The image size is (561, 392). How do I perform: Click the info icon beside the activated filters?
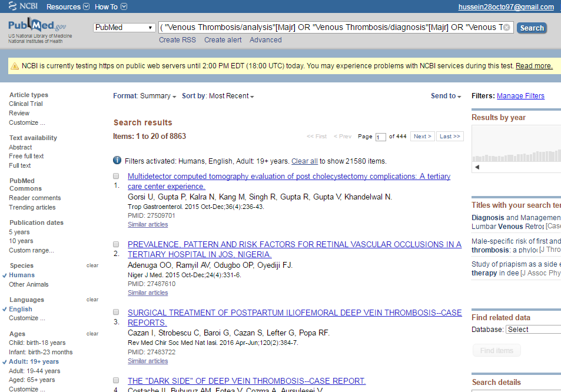click(116, 160)
